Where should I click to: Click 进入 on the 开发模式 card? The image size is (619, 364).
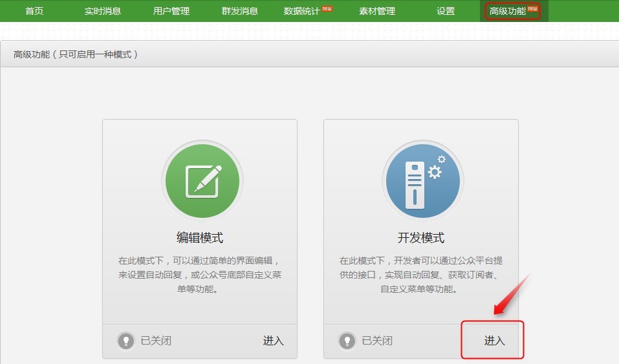coord(494,341)
